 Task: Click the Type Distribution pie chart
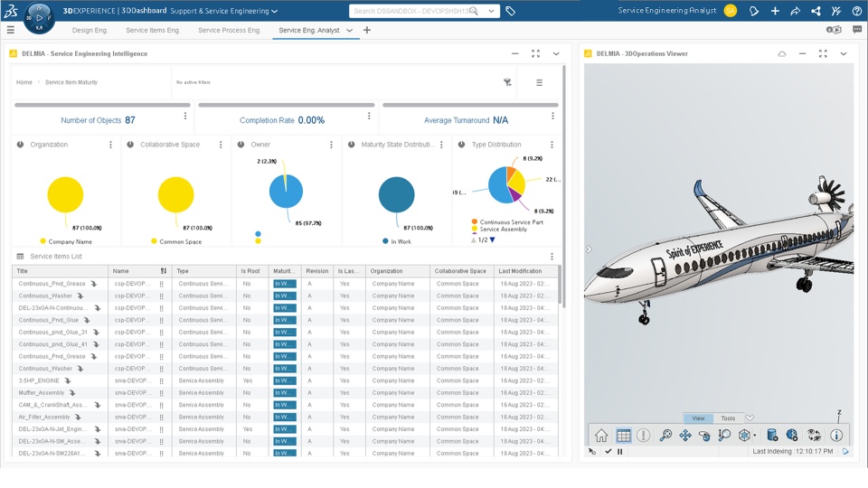(506, 184)
